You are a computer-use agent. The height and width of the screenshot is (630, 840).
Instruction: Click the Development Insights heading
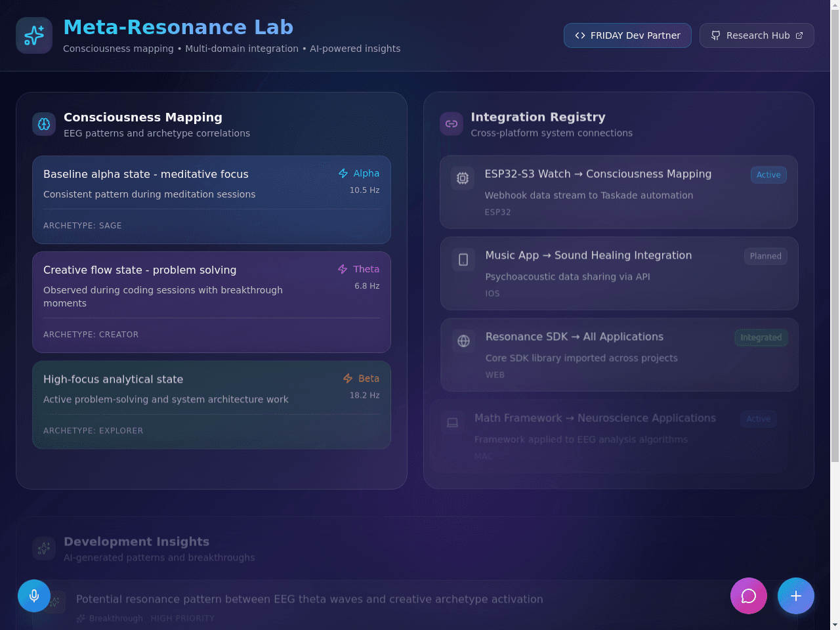click(x=136, y=541)
